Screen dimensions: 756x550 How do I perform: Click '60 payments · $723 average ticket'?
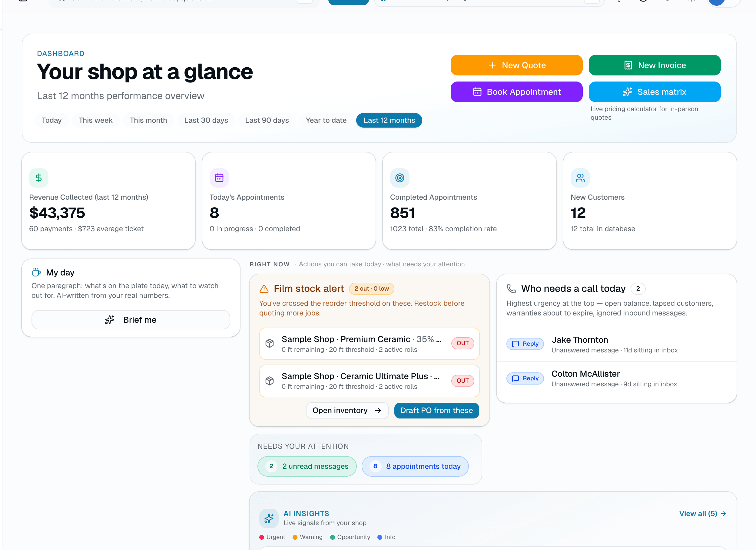pyautogui.click(x=86, y=229)
